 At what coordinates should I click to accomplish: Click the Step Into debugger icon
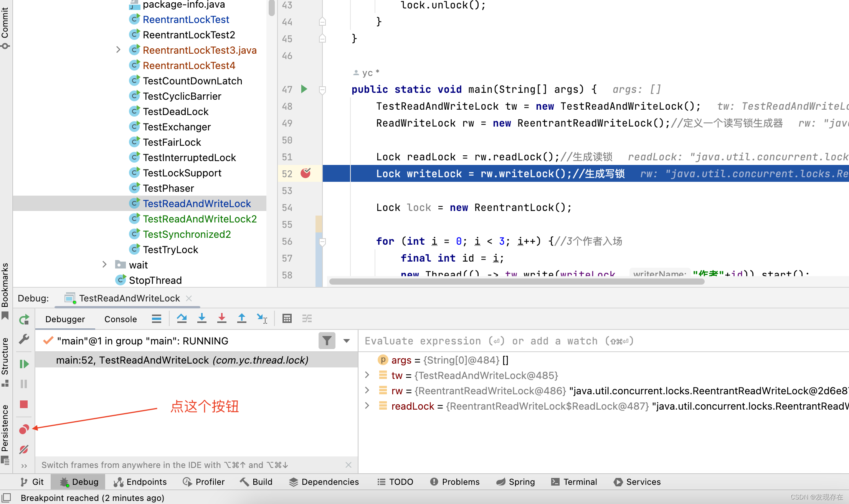[202, 318]
